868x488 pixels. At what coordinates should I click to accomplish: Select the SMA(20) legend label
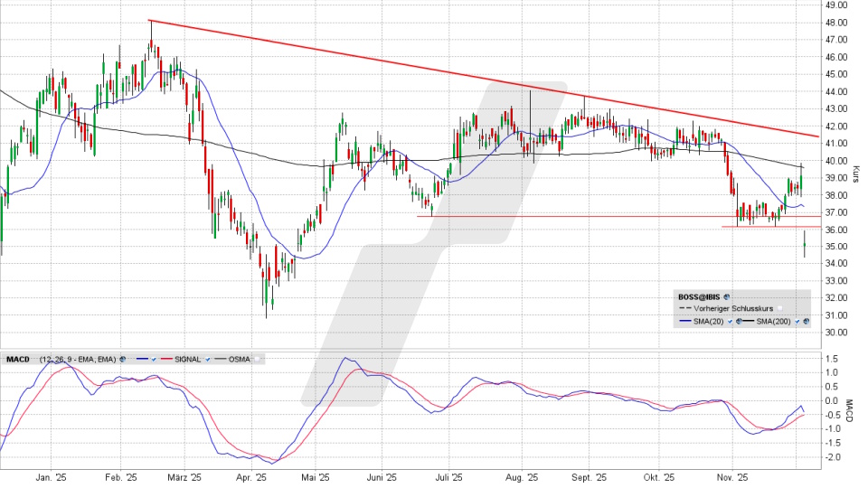click(x=708, y=320)
